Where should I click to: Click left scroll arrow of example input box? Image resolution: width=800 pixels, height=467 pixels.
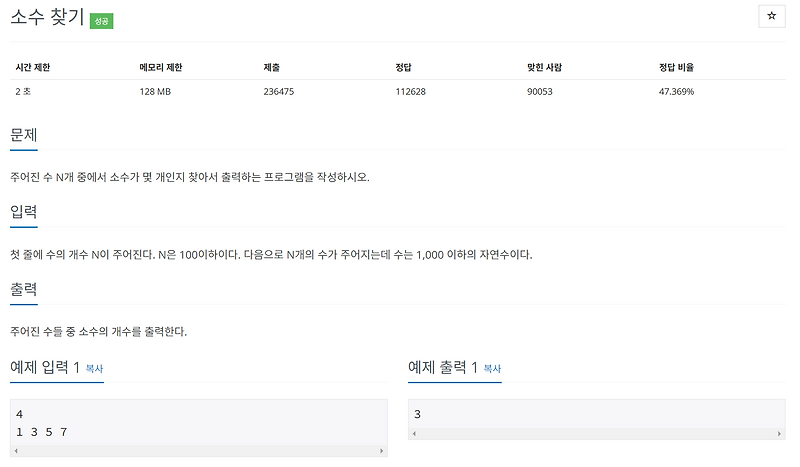16,451
